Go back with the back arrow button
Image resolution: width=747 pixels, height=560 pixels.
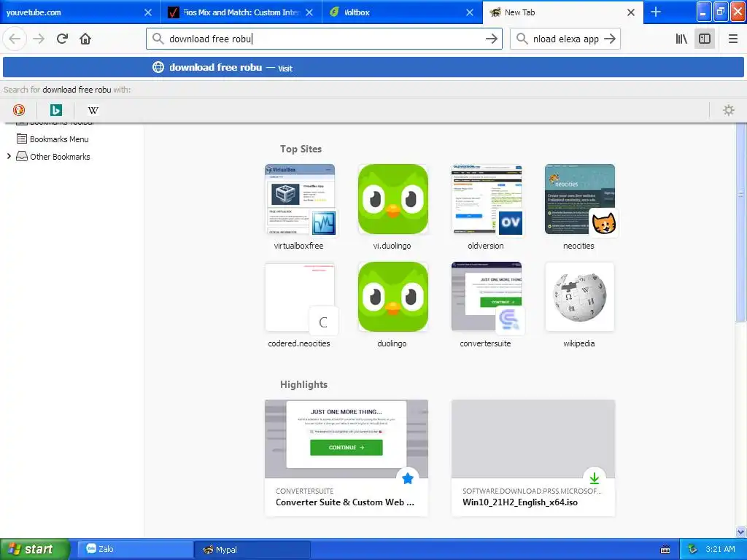coord(15,39)
